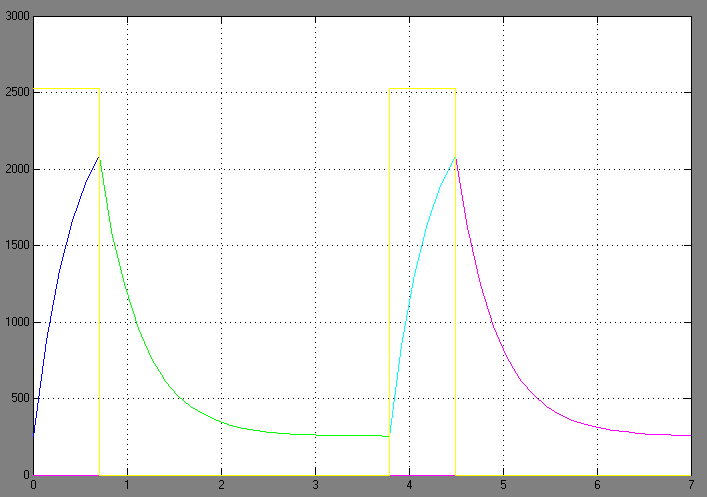Click the y-axis label 1000
Viewport: 707px width, 497px height.
pos(17,322)
